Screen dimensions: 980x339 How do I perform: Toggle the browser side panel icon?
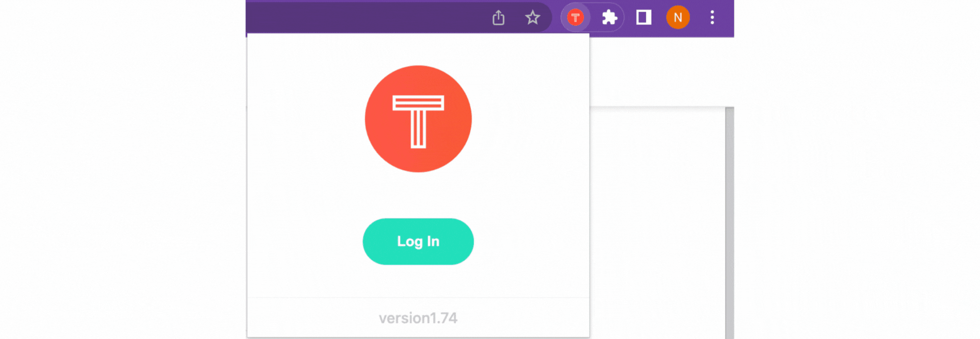coord(644,17)
